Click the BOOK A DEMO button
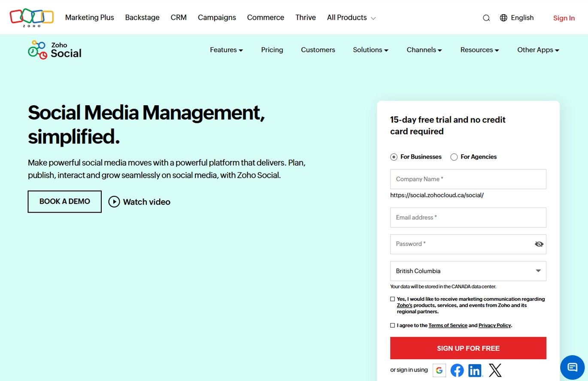Image resolution: width=588 pixels, height=381 pixels. coord(65,201)
